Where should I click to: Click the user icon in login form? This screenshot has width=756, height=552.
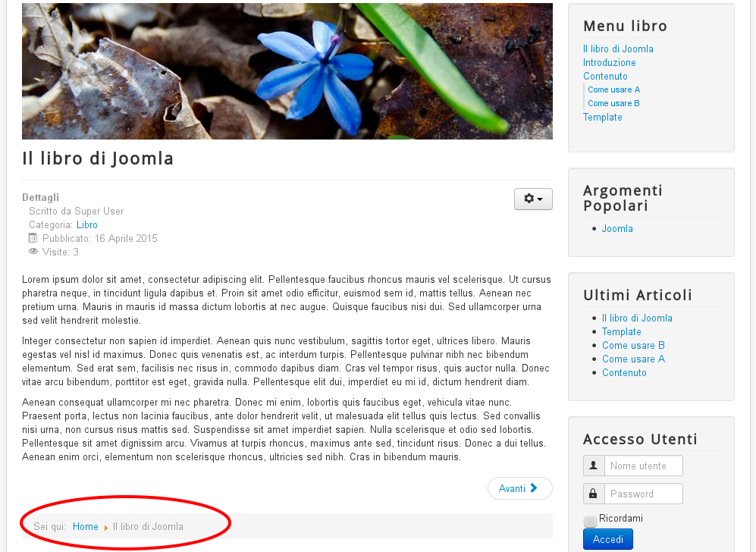click(594, 466)
